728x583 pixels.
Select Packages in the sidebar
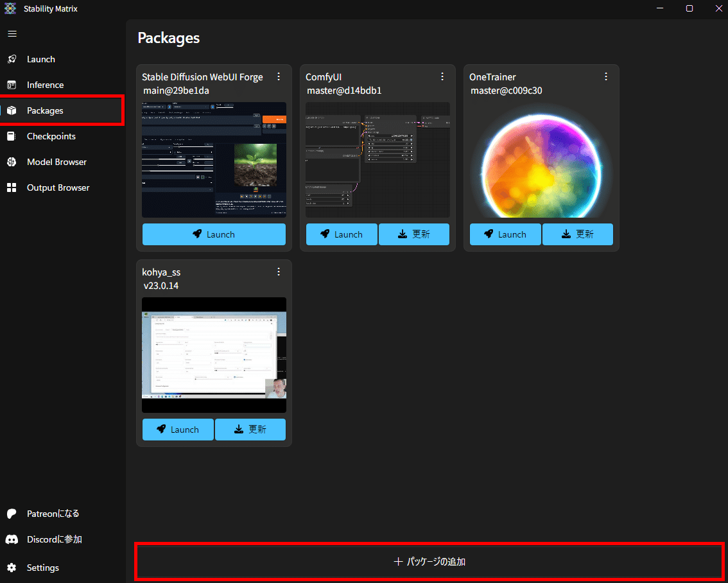pyautogui.click(x=62, y=110)
